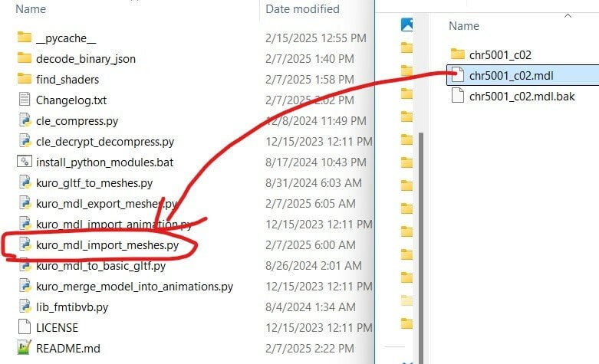Select the cle_decrypt_decompress.py Python icon
Screen dimensions: 599x364
point(25,141)
